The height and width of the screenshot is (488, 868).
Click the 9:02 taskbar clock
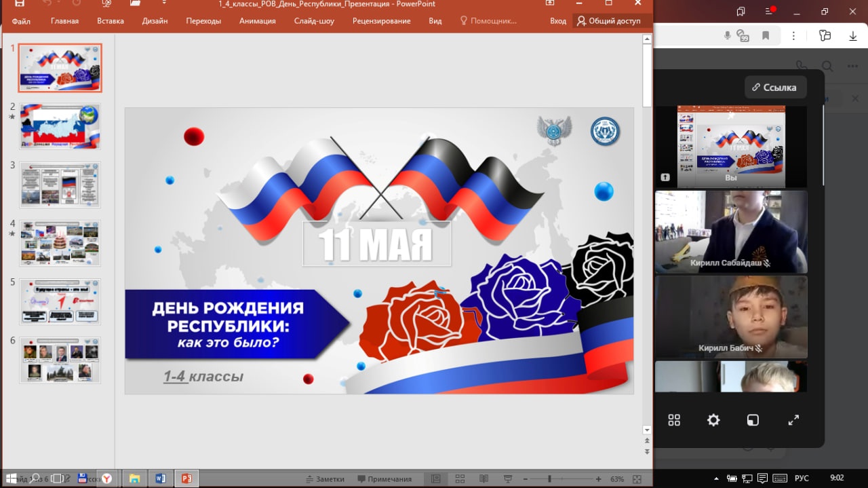click(837, 478)
